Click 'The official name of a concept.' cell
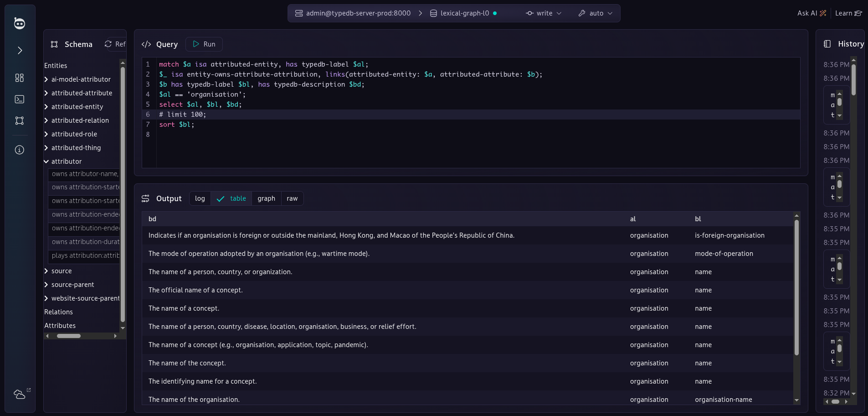This screenshot has width=868, height=416. [x=195, y=290]
